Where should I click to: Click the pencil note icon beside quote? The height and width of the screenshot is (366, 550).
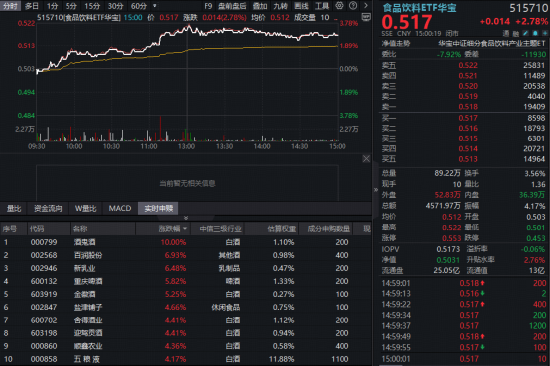(x=525, y=33)
